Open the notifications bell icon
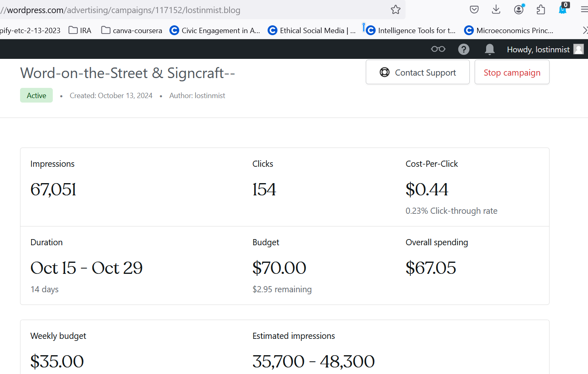 coord(489,49)
